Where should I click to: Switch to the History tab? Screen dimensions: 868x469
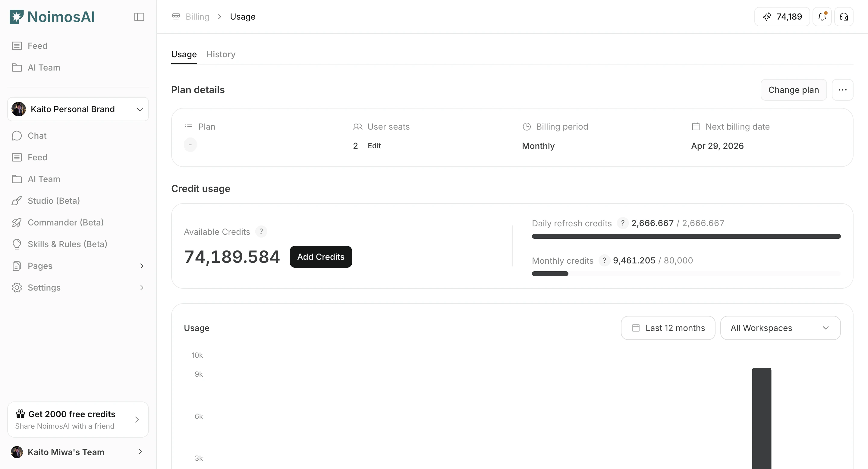(x=221, y=54)
